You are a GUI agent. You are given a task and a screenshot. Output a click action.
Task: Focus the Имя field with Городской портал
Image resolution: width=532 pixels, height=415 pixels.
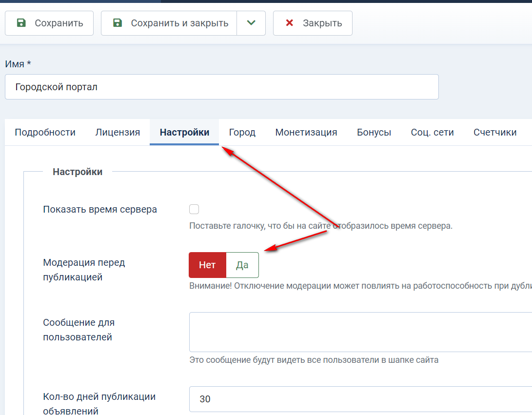click(221, 87)
